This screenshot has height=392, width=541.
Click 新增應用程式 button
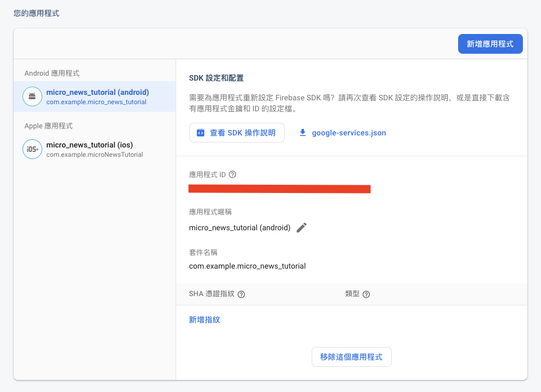click(x=490, y=44)
